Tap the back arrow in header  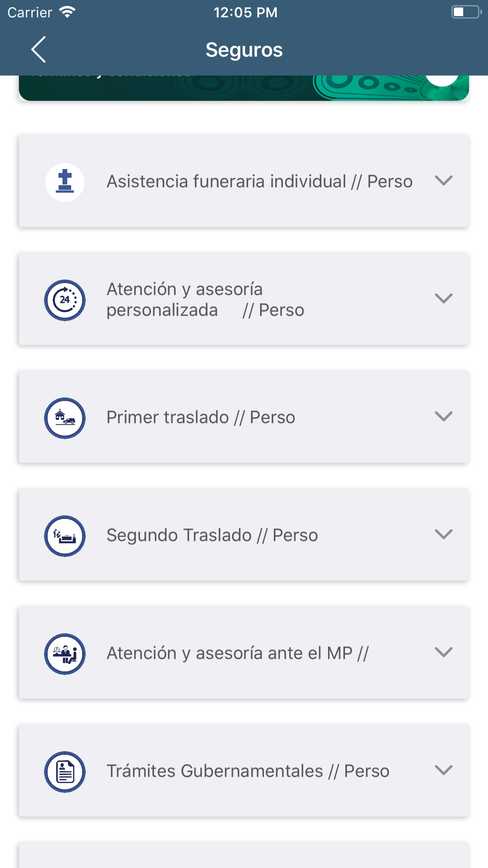[39, 49]
